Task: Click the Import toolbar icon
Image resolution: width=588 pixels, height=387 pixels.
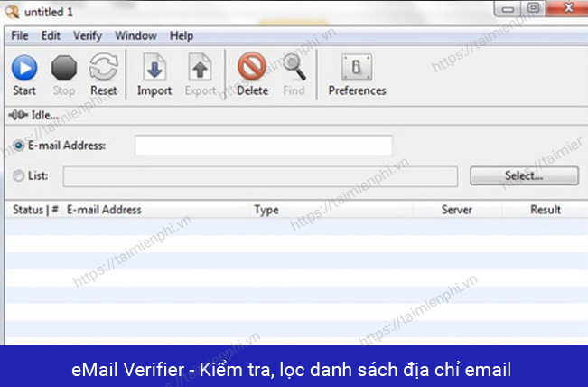Action: 154,67
